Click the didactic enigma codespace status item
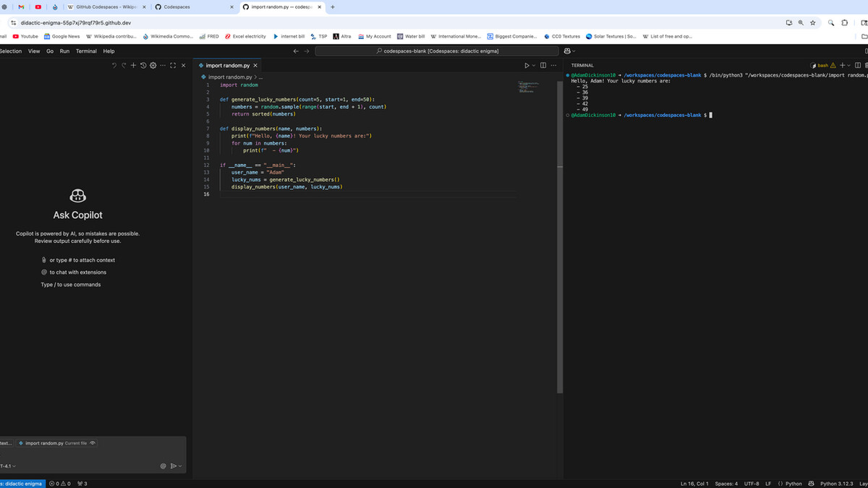This screenshot has width=868, height=488. 22,484
